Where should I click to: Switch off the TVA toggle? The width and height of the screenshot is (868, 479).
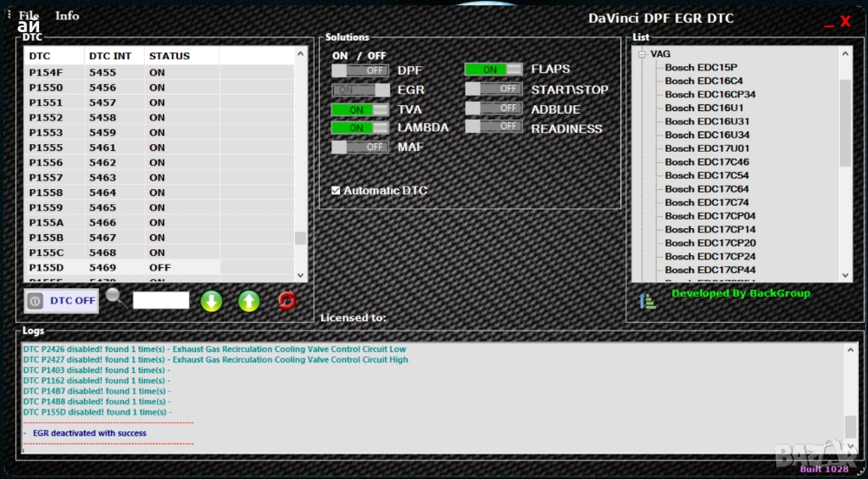point(360,109)
